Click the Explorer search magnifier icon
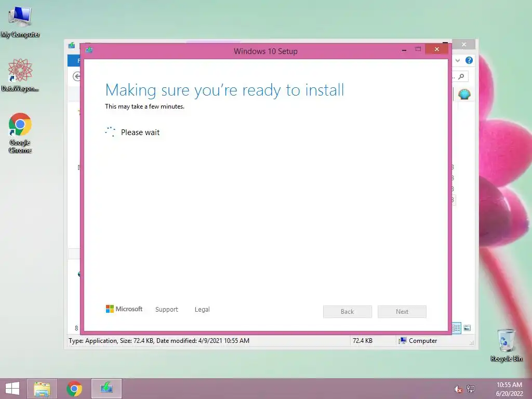The height and width of the screenshot is (399, 532). 461,77
